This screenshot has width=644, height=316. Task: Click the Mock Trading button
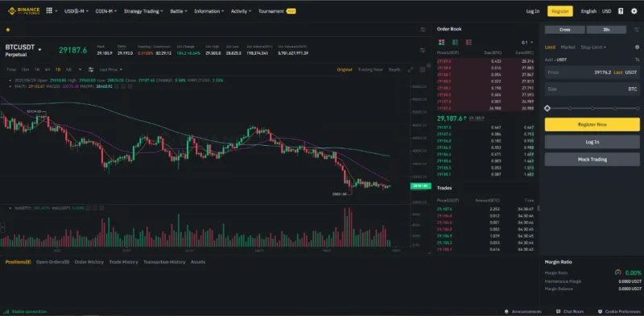point(592,160)
